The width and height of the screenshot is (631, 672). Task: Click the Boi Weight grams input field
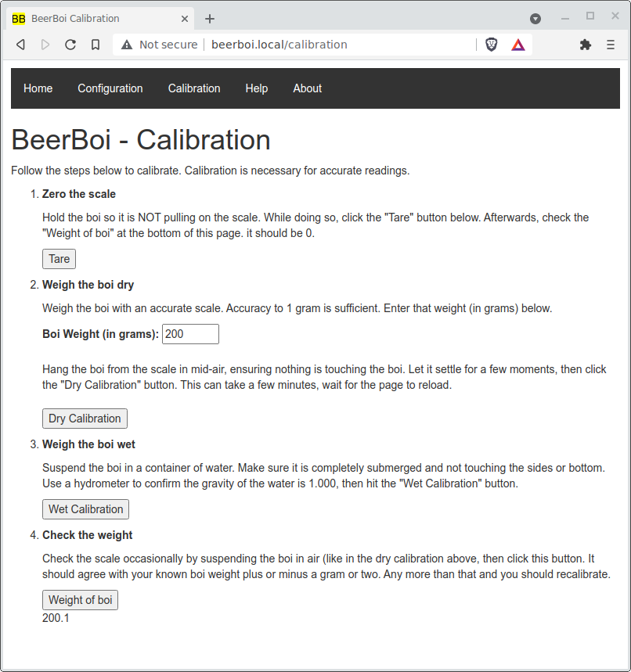coord(190,334)
